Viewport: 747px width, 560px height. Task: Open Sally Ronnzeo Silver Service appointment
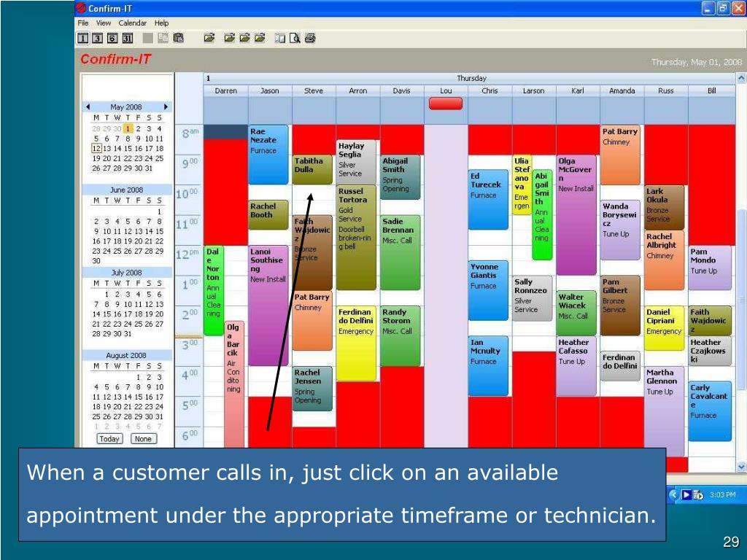click(532, 297)
